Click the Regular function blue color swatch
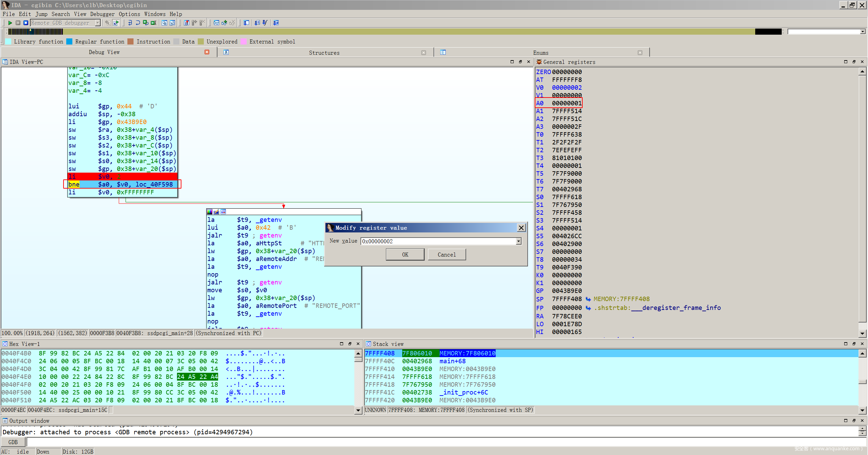Image resolution: width=868 pixels, height=455 pixels. [69, 41]
